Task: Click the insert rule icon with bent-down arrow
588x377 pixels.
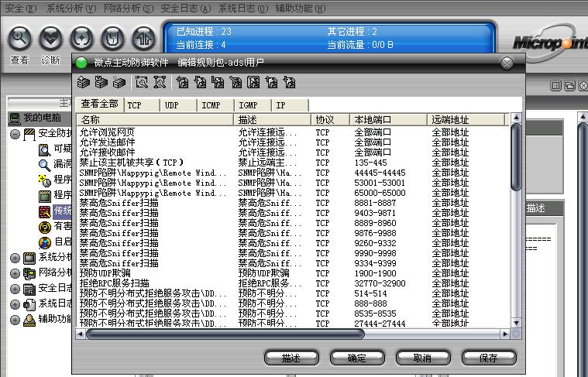Action: click(200, 82)
